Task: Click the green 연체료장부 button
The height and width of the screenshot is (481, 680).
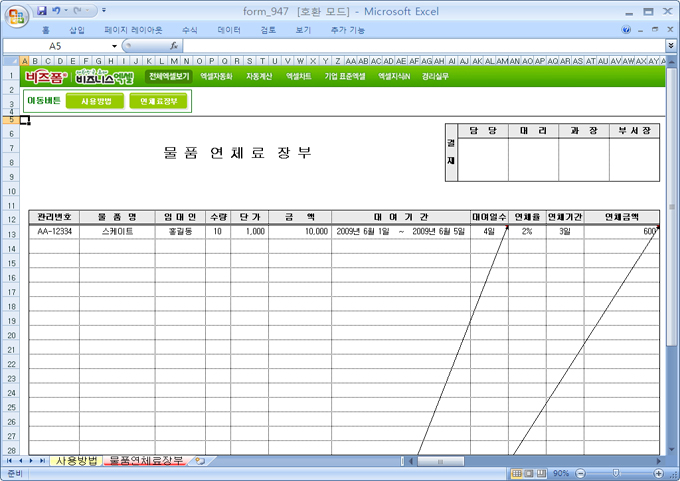Action: coord(158,101)
